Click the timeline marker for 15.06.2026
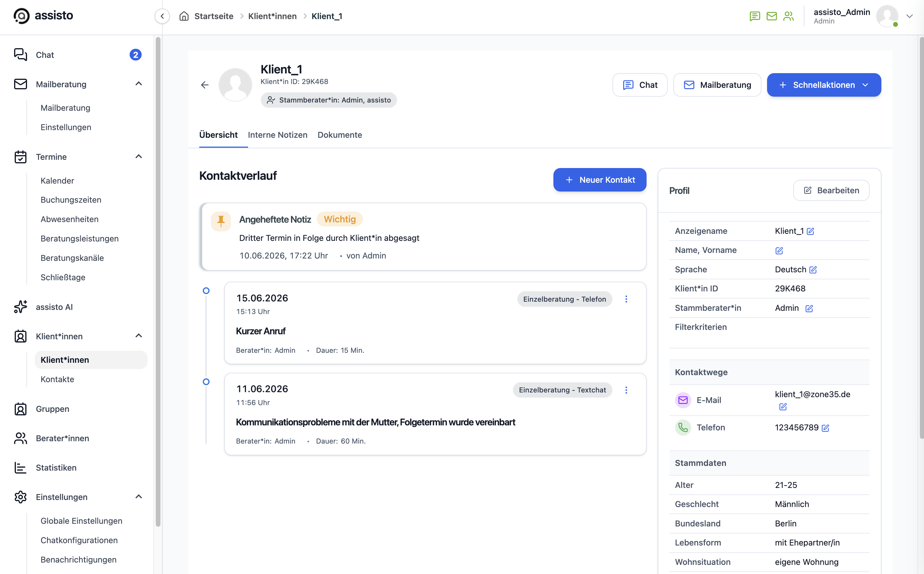 (x=206, y=291)
